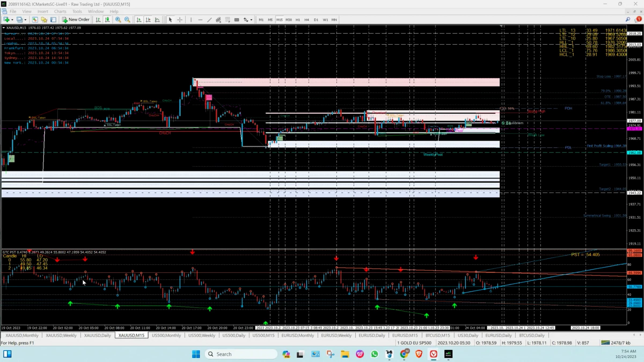Open the profiles dropdown arrow
644x362 pixels.
25,20
